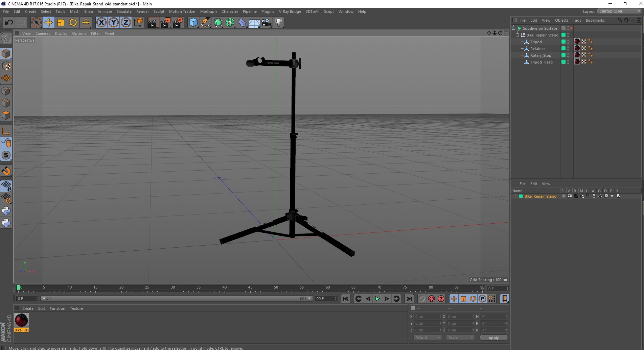Render the active view
The width and height of the screenshot is (644, 350).
pos(153,23)
